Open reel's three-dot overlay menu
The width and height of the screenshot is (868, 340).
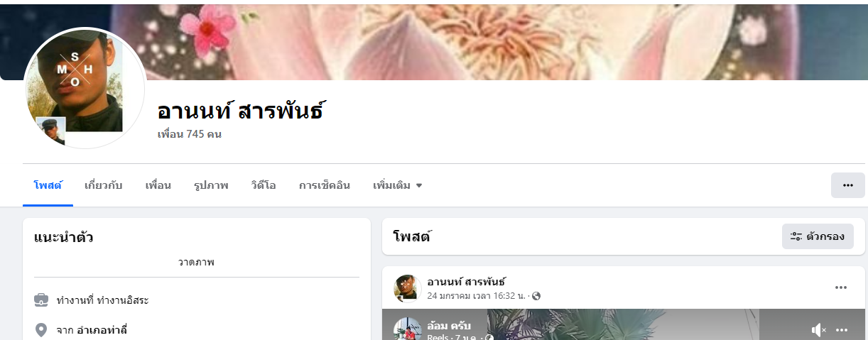click(x=842, y=330)
